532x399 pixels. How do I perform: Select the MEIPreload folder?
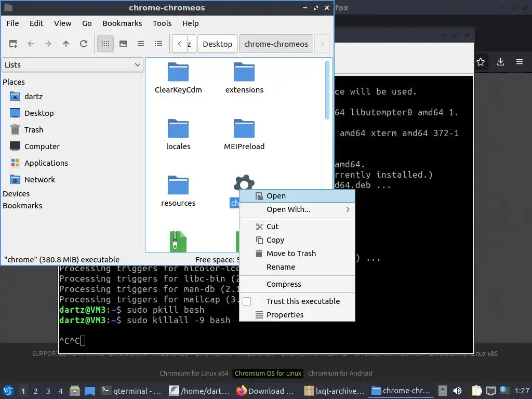click(x=244, y=135)
